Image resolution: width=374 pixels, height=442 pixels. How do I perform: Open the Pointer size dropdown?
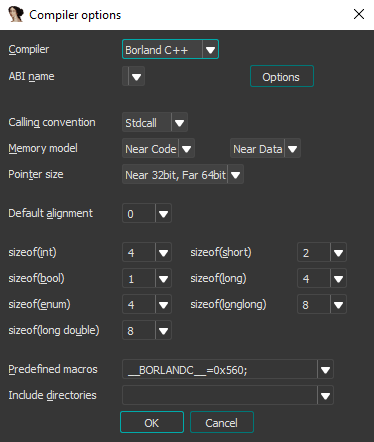(x=183, y=174)
